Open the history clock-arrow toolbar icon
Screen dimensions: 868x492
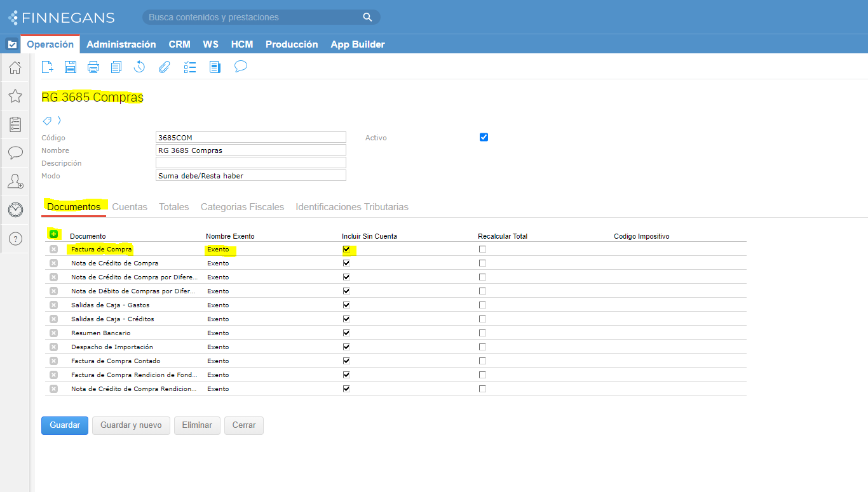(139, 67)
